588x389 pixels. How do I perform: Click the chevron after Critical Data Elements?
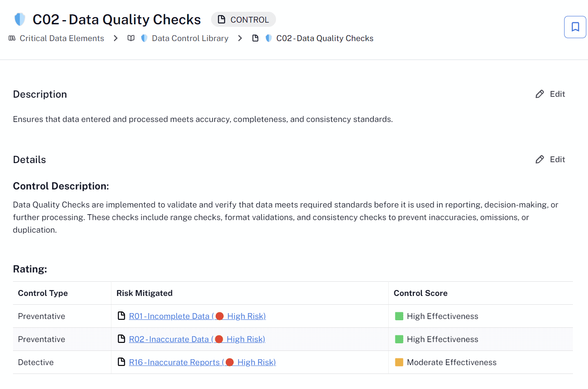coord(115,38)
